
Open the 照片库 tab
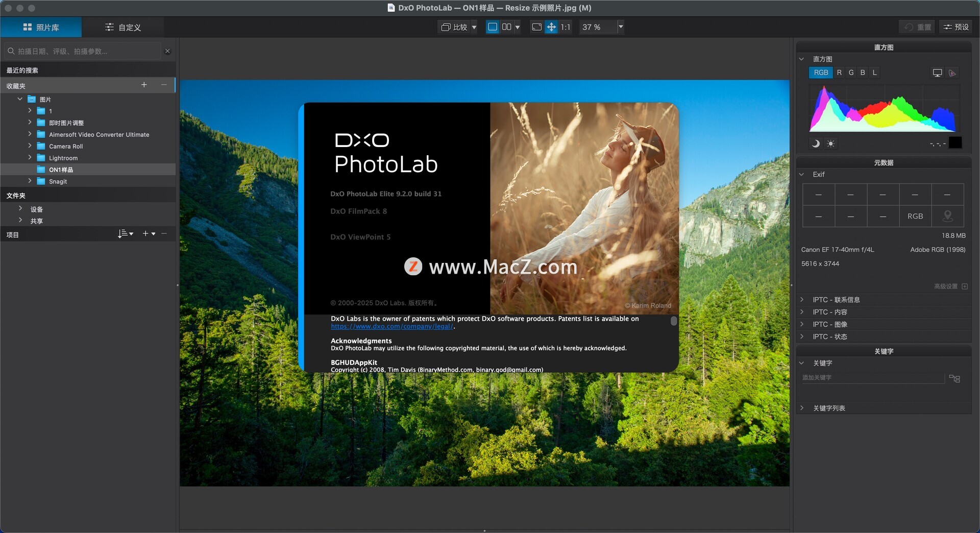[41, 28]
